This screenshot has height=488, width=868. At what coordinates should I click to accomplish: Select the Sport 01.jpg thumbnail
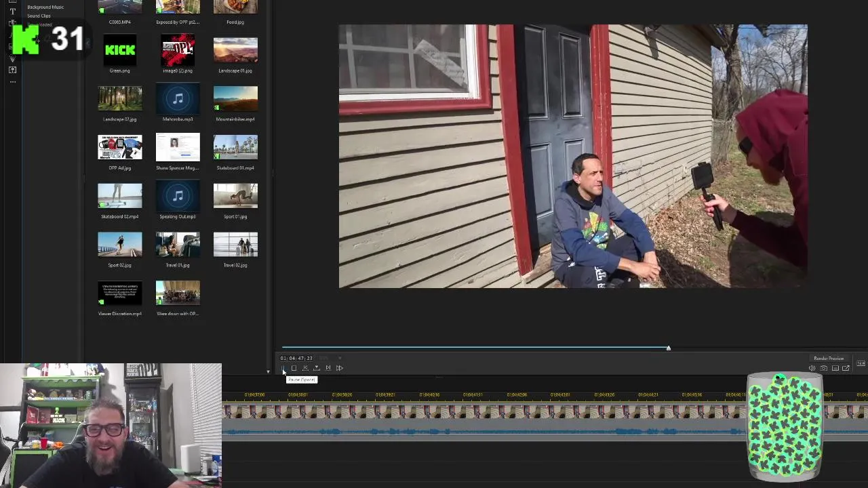tap(235, 196)
